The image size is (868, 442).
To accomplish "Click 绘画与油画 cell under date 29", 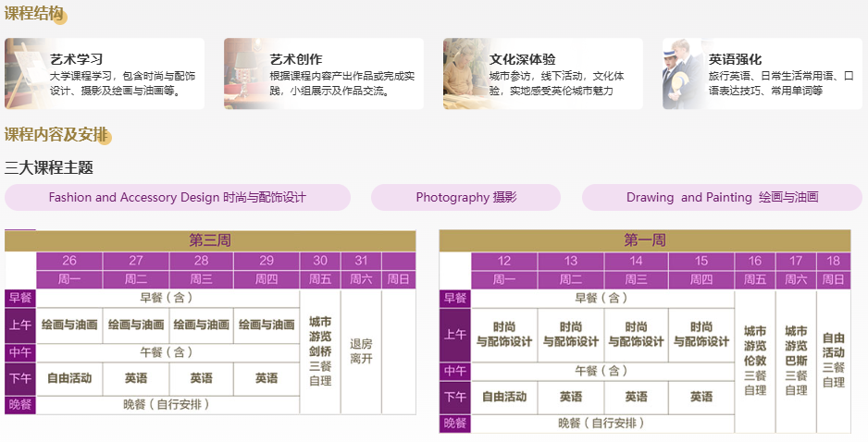I will [267, 325].
